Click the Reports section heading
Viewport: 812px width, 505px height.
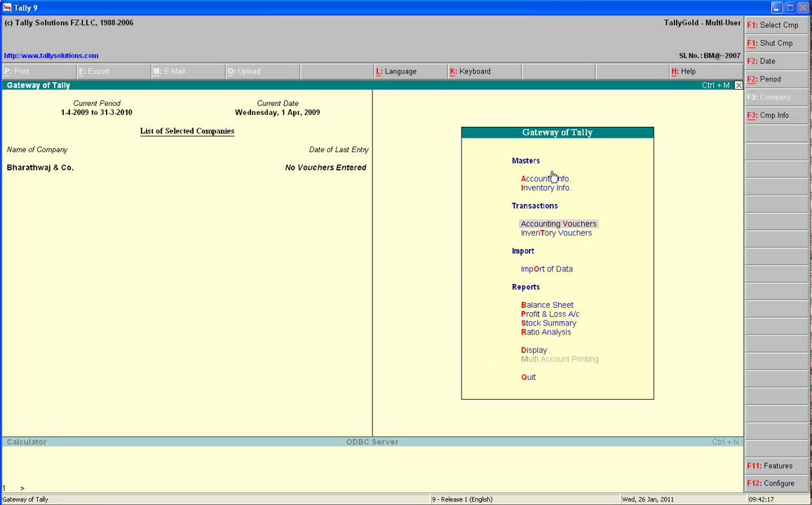pos(526,287)
